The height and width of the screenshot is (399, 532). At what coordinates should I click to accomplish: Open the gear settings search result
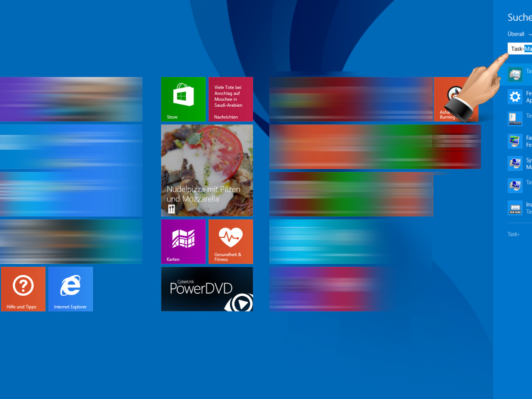519,97
